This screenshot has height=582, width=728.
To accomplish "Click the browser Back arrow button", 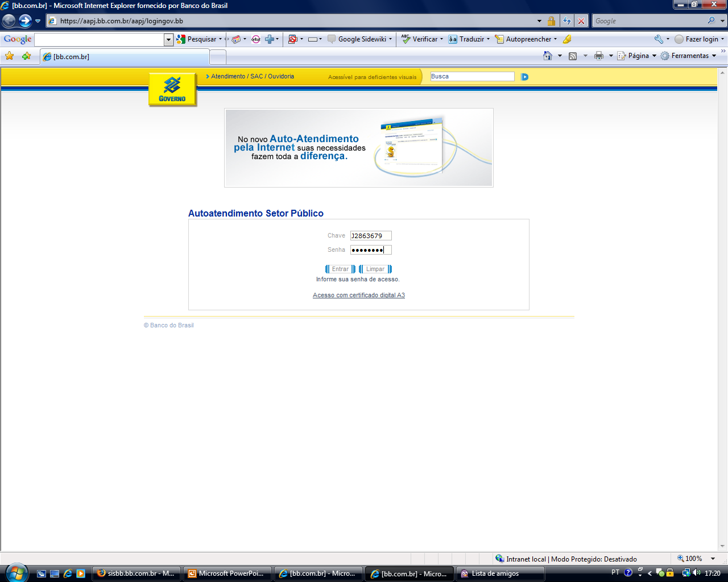I will pyautogui.click(x=9, y=21).
